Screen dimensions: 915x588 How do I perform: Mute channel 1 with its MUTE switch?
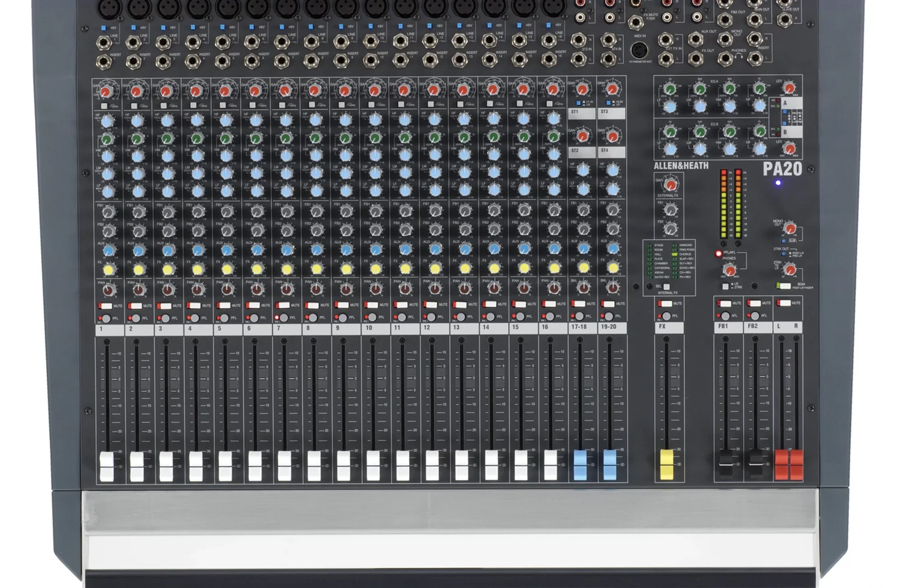tap(105, 305)
